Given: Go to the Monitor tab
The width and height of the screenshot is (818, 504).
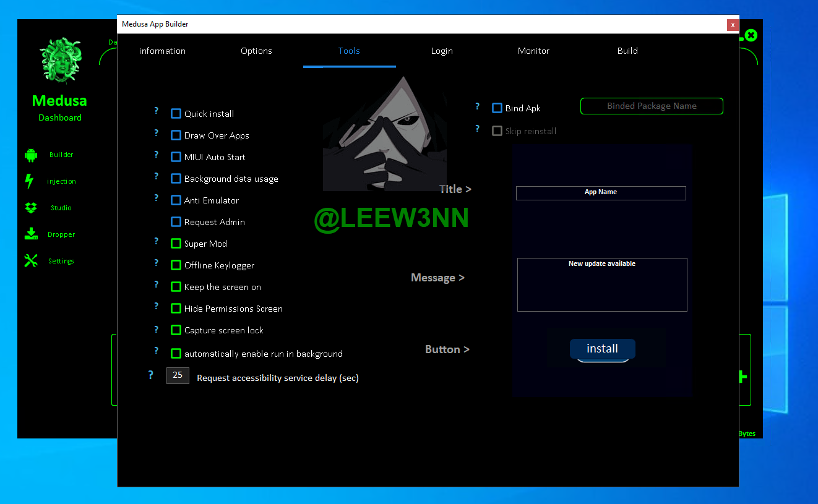Looking at the screenshot, I should 533,51.
